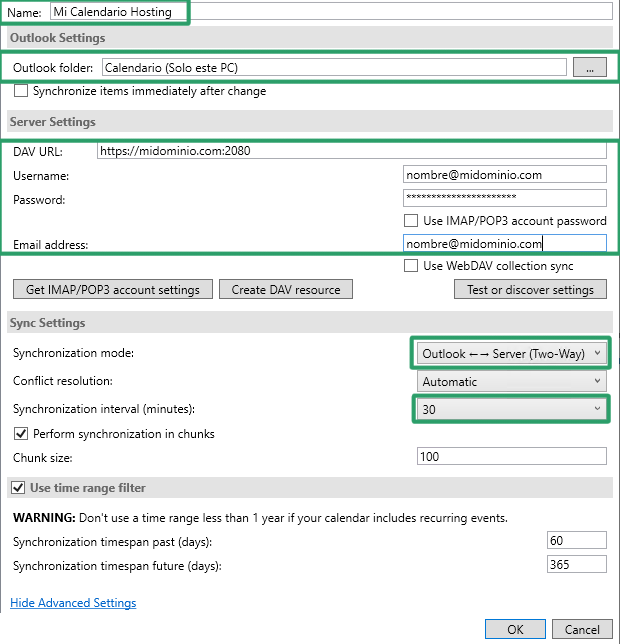Check Use IMAP/POP3 account password
Viewport: 620px width, 644px height.
(410, 221)
